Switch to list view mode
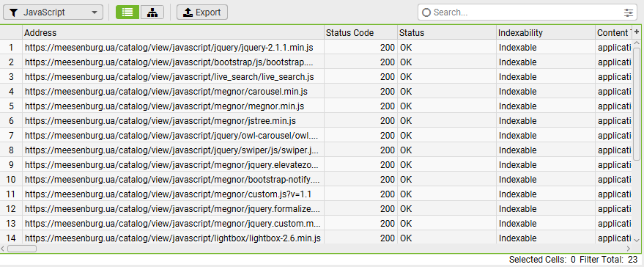The image size is (644, 267). 127,12
